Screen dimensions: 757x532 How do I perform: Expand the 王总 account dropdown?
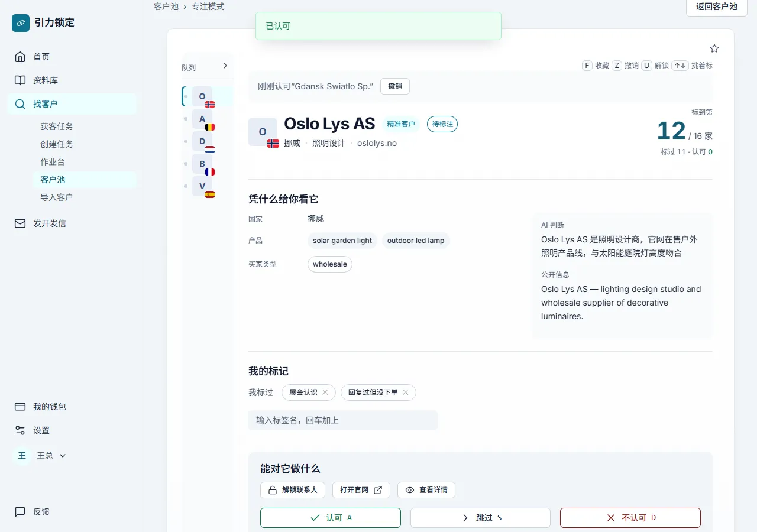coord(40,456)
